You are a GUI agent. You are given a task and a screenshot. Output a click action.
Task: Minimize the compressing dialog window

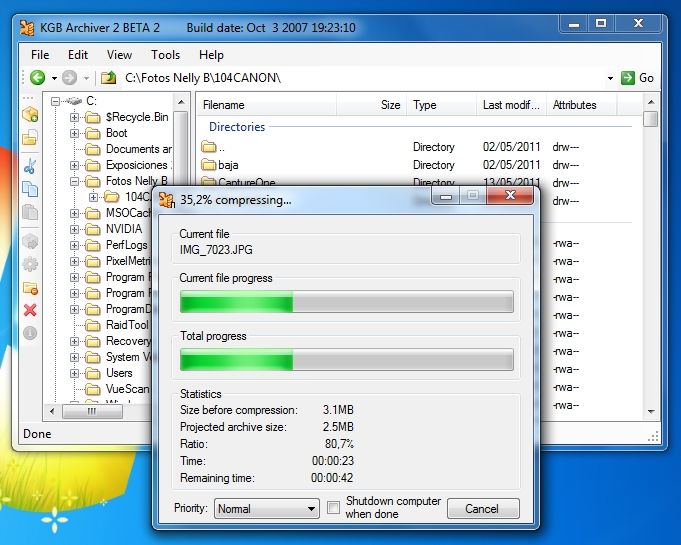[x=446, y=196]
